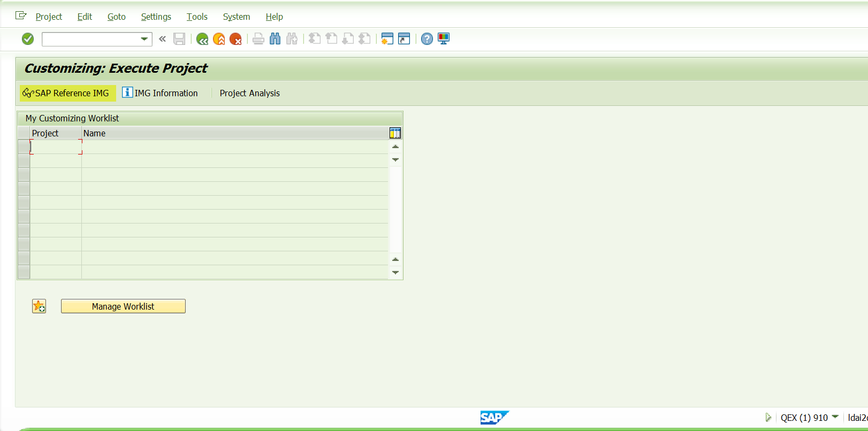Click the Create New Session icon

387,39
